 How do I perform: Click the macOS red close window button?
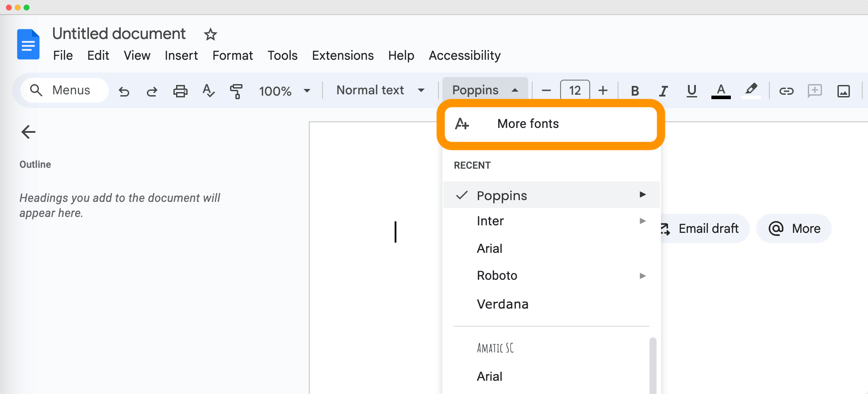click(x=9, y=8)
